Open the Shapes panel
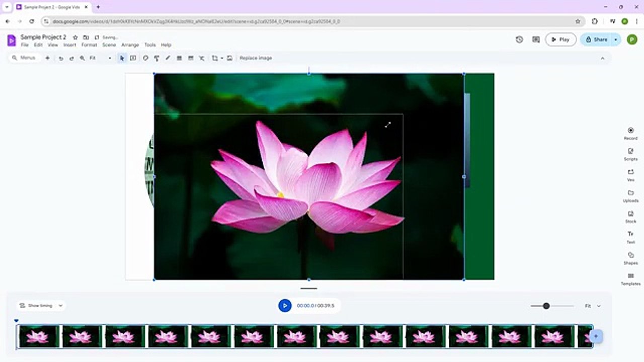The image size is (644, 362). [630, 258]
